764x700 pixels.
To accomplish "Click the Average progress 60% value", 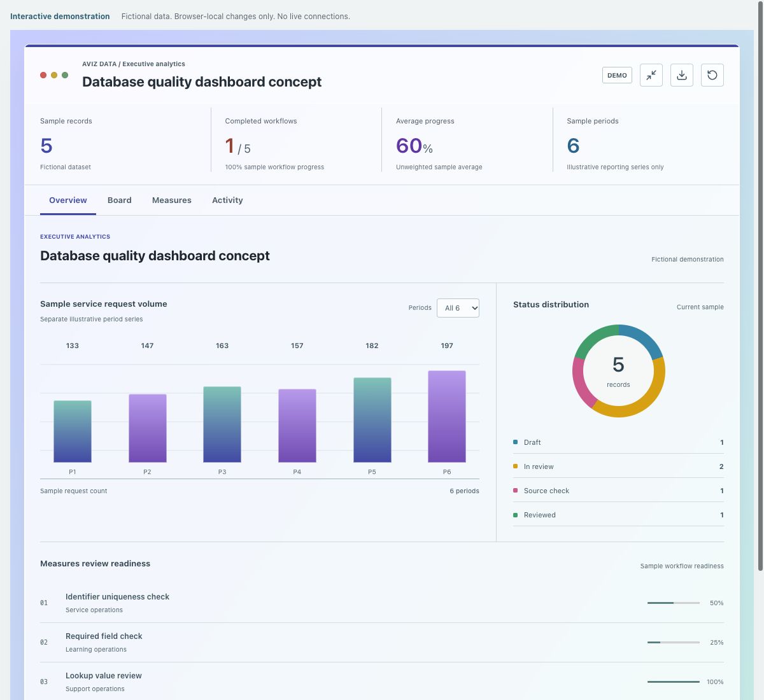I will coord(414,146).
